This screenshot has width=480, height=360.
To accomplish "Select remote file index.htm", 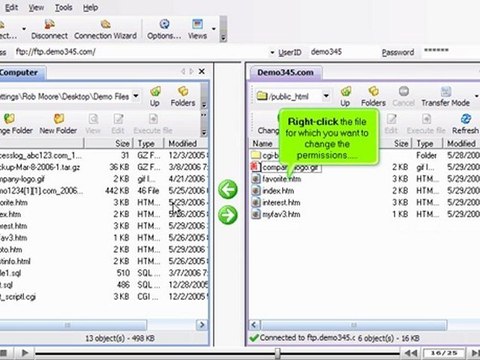I will pyautogui.click(x=278, y=191).
